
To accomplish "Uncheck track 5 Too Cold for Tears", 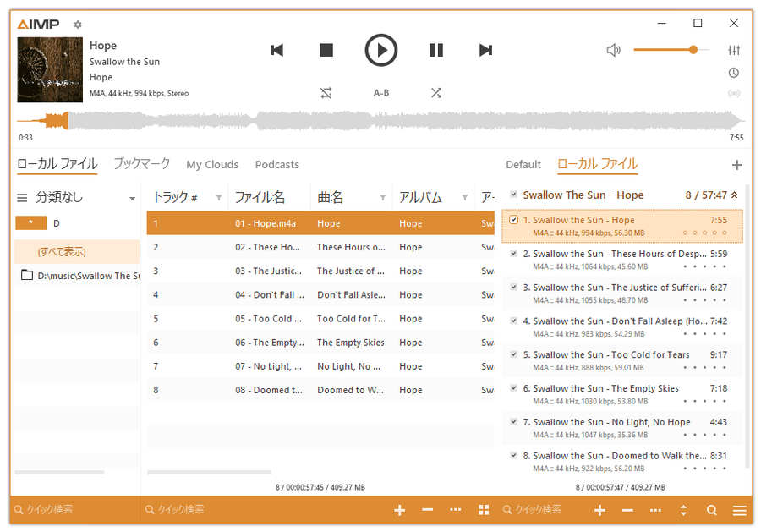I will coord(513,354).
